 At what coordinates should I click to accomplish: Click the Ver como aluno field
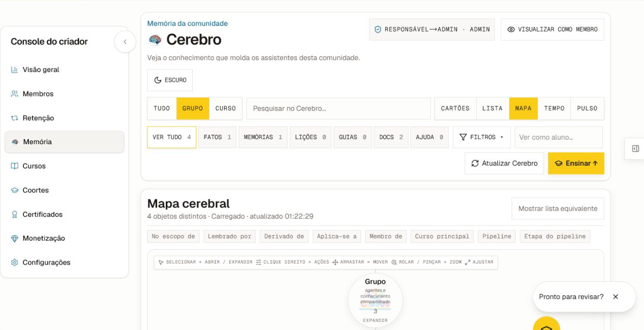(559, 138)
